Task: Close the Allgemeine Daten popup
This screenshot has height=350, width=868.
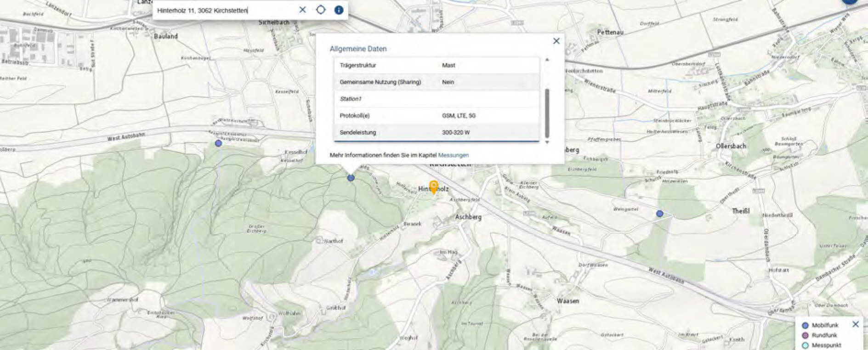Action: (x=556, y=41)
